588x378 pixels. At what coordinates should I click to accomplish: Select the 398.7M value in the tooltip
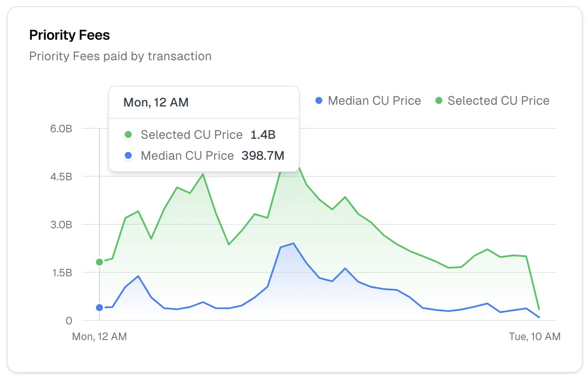click(x=263, y=156)
